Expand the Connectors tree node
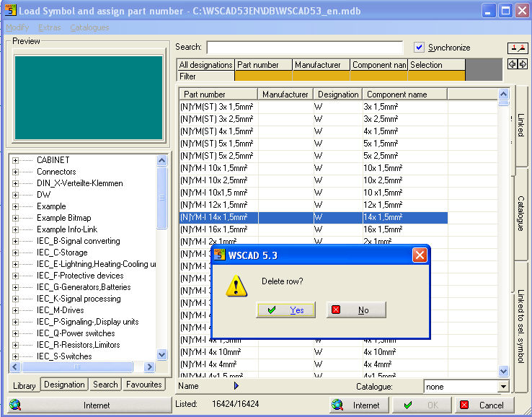This screenshot has width=532, height=417. click(15, 172)
